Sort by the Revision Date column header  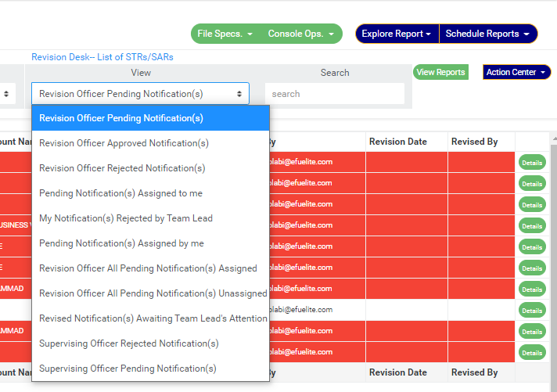coord(397,142)
